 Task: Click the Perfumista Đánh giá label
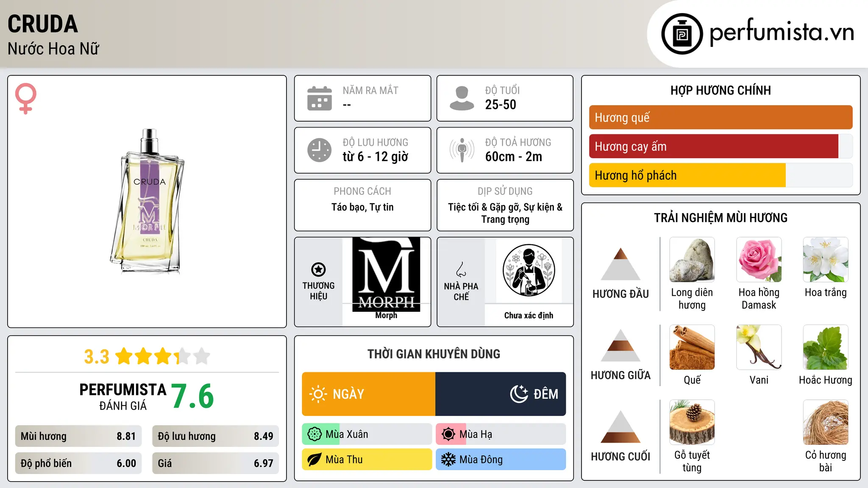pos(123,396)
